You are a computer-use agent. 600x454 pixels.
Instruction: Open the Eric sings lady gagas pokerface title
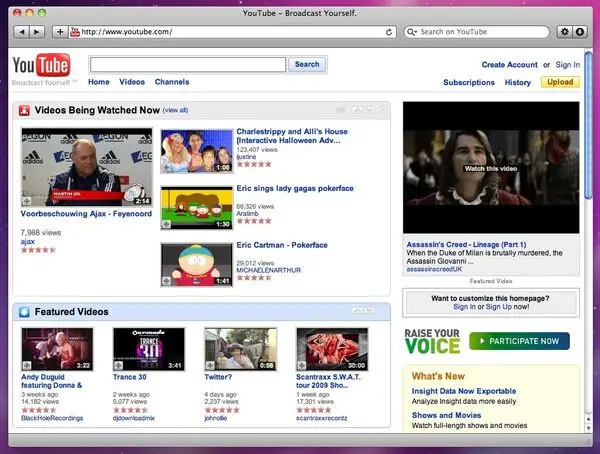point(295,188)
